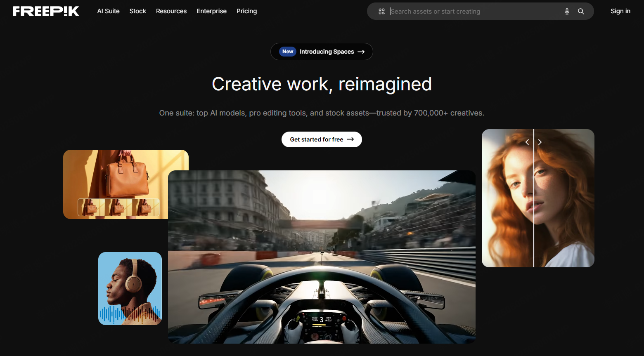Focus the search assets input field
The width and height of the screenshot is (644, 356).
[475, 12]
